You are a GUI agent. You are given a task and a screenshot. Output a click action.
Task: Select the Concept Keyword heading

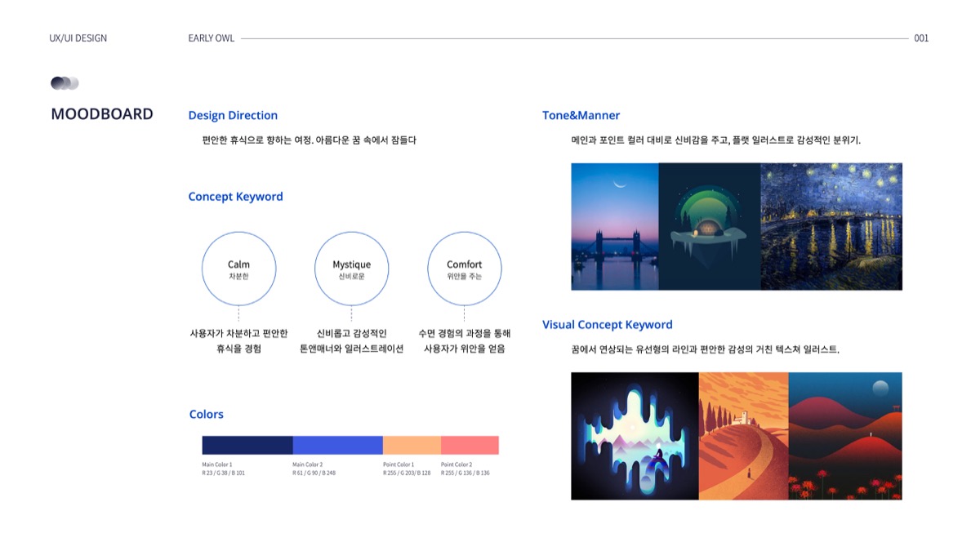tap(235, 197)
